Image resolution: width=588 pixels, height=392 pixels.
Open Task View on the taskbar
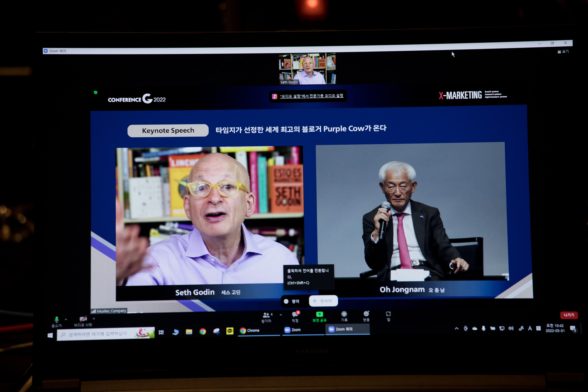161,332
